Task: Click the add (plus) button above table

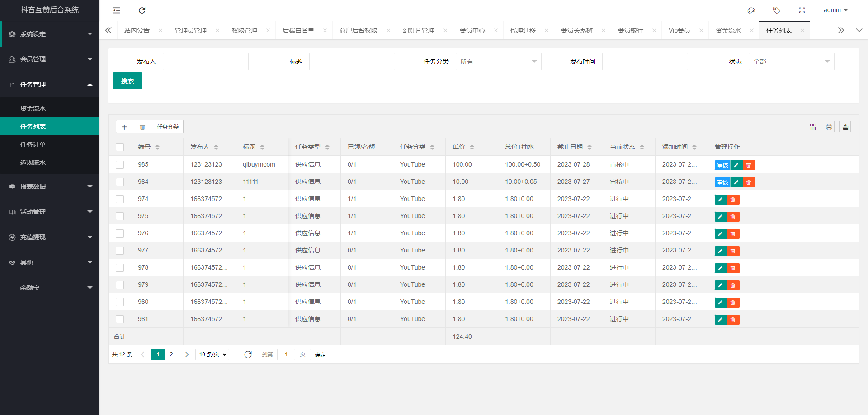Action: pos(124,127)
